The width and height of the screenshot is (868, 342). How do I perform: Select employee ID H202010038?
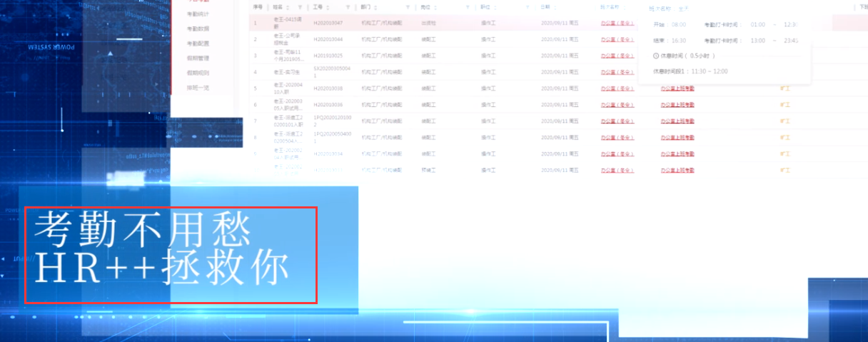click(328, 88)
